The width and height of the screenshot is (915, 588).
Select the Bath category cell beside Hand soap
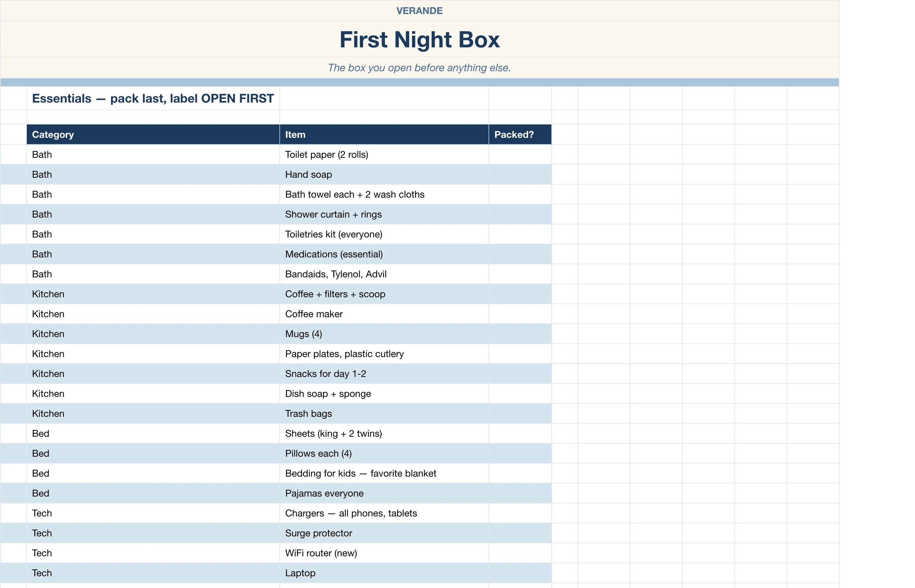pyautogui.click(x=153, y=174)
